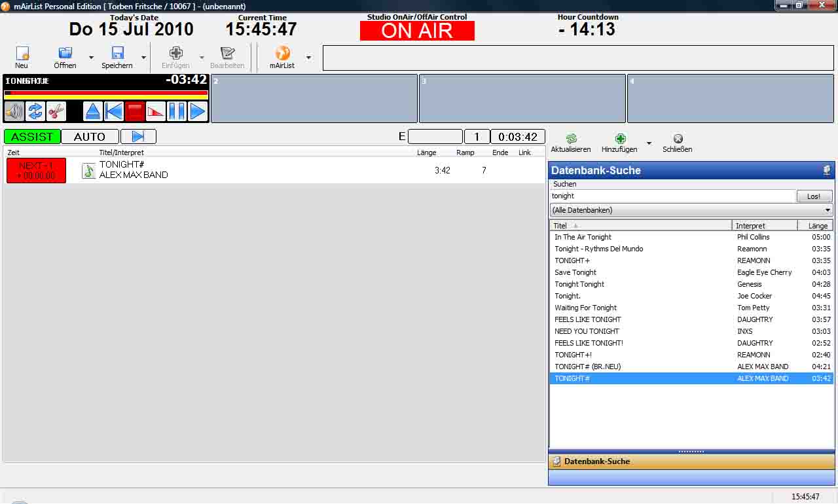Select empty player slot 2
838x504 pixels.
pos(314,98)
